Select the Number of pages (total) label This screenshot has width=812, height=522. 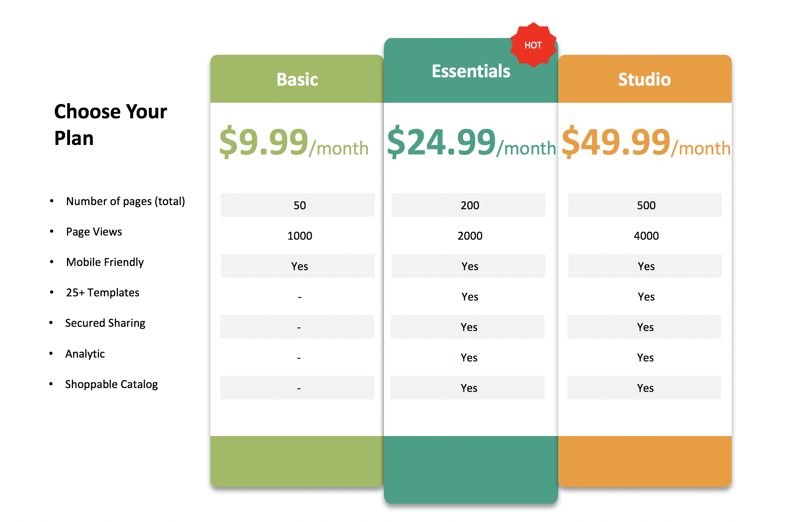pos(125,201)
